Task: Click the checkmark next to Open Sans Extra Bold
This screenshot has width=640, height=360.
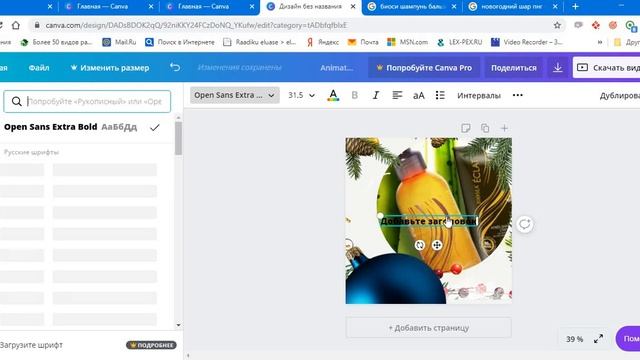Action: coord(154,127)
